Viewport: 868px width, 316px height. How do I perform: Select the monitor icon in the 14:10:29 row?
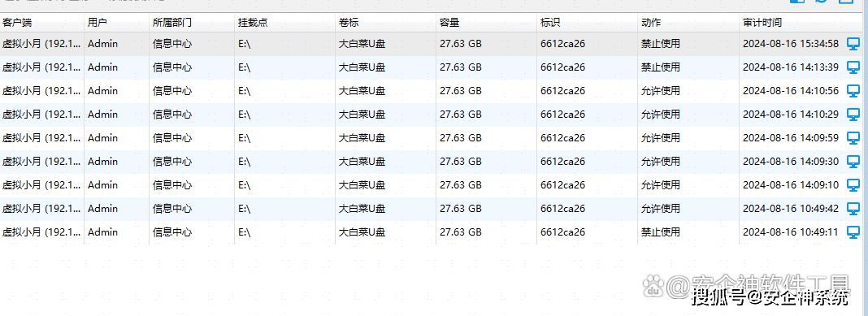pyautogui.click(x=853, y=115)
